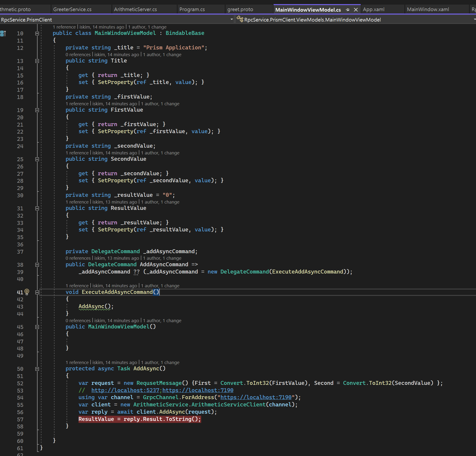Switch to the GreeterService.cs tab

coord(72,9)
